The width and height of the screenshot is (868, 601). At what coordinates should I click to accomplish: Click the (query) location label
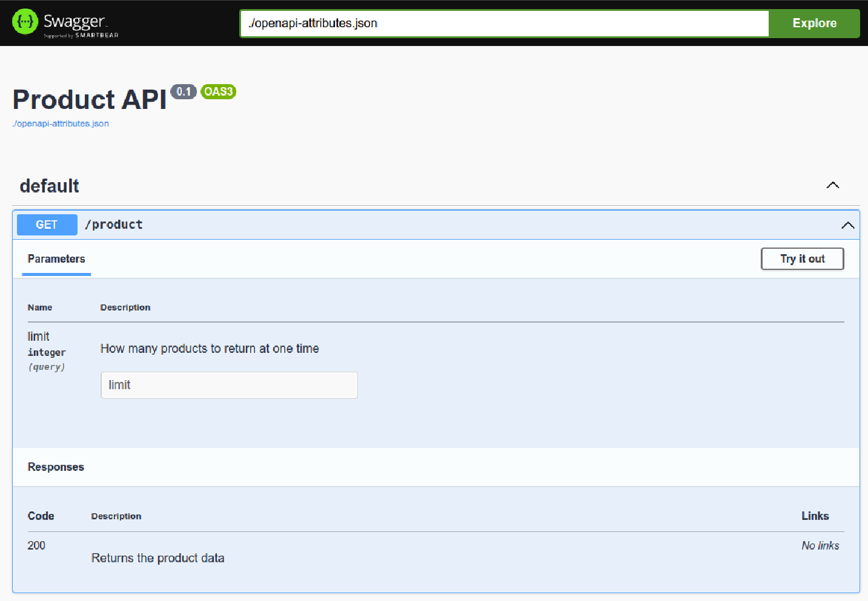47,367
